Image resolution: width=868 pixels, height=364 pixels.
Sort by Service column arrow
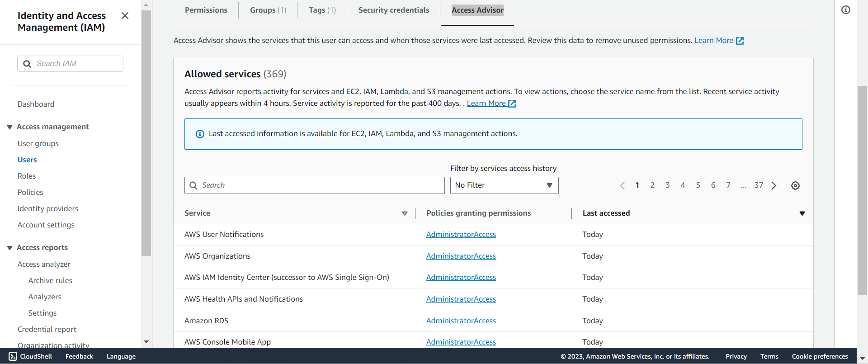(x=405, y=213)
